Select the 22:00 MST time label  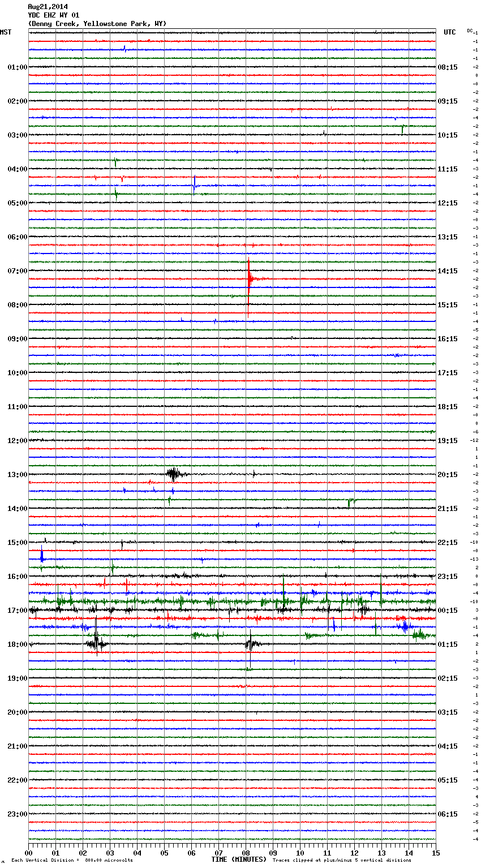(17, 780)
